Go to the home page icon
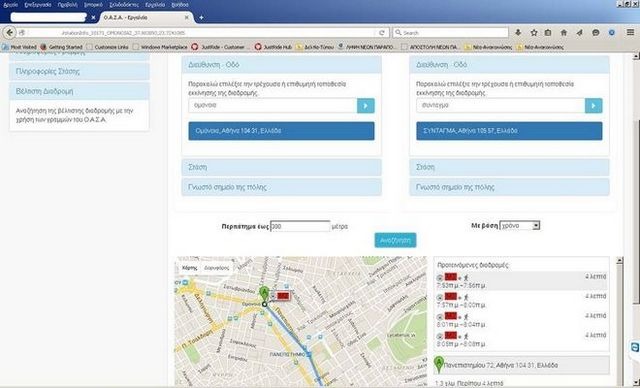Screen dimensions: 640x388 tap(564, 33)
